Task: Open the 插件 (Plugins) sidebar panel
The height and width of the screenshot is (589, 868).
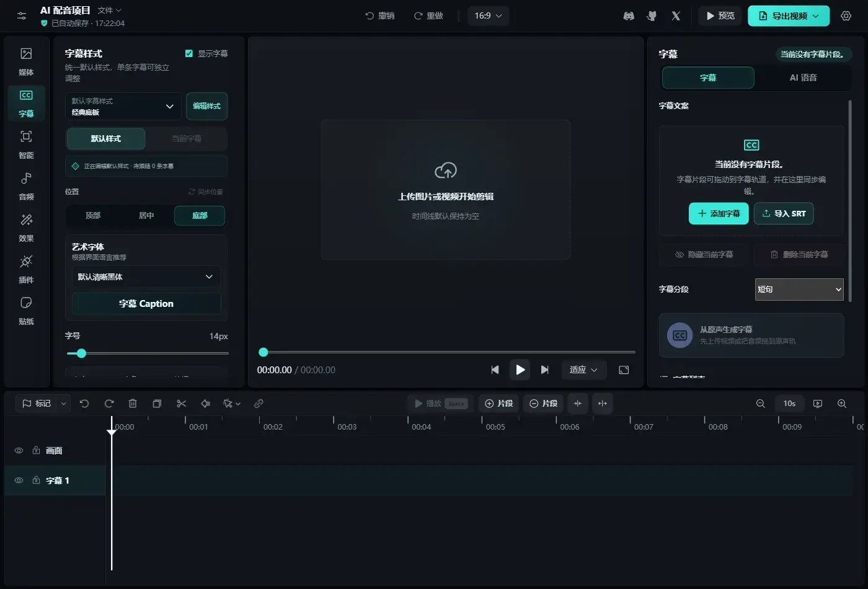Action: [26, 269]
